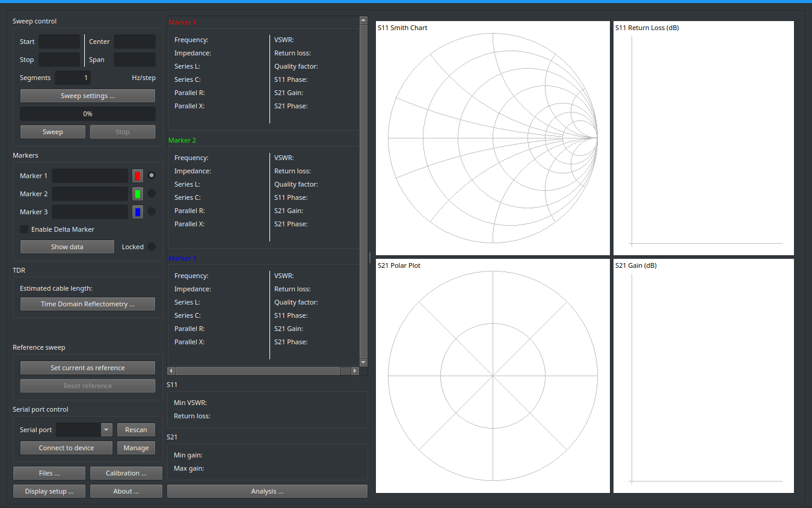Click the Marker 1 frequency field
The height and width of the screenshot is (508, 812).
(x=90, y=176)
